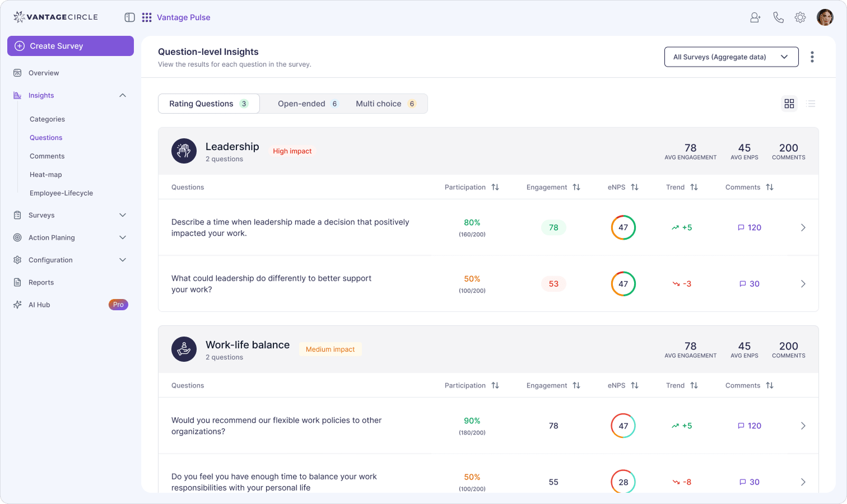Click the phone support icon

pos(778,17)
